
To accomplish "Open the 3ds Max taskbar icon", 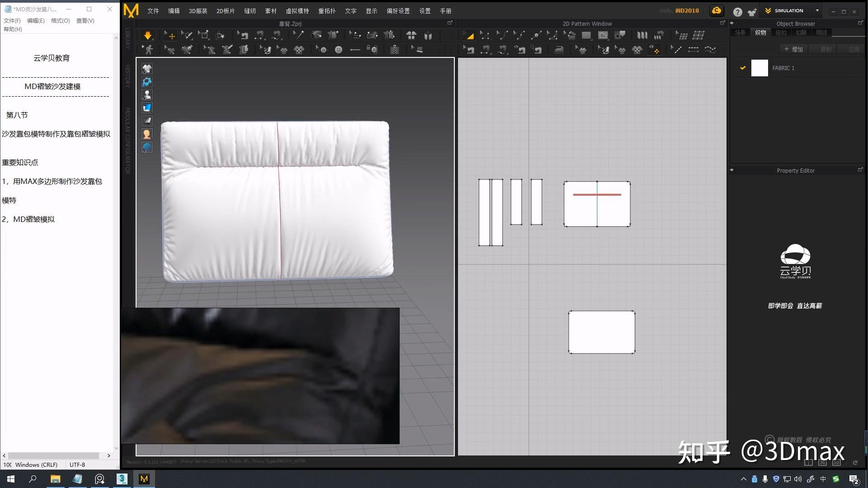I will [x=122, y=479].
